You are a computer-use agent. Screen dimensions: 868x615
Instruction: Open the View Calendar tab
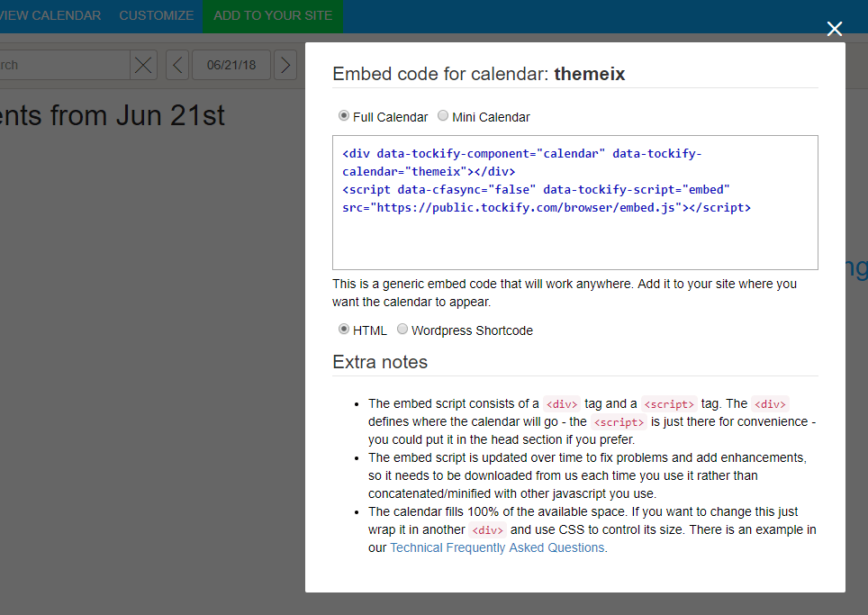click(x=50, y=15)
